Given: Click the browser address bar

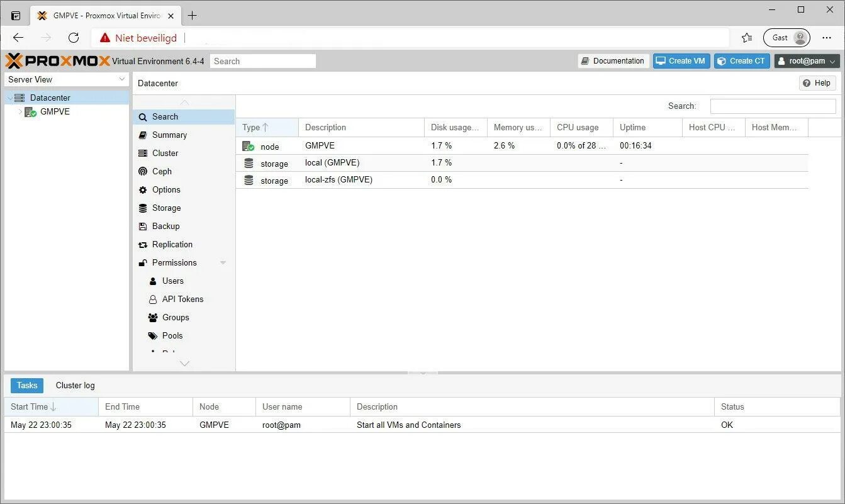Looking at the screenshot, I should point(409,38).
